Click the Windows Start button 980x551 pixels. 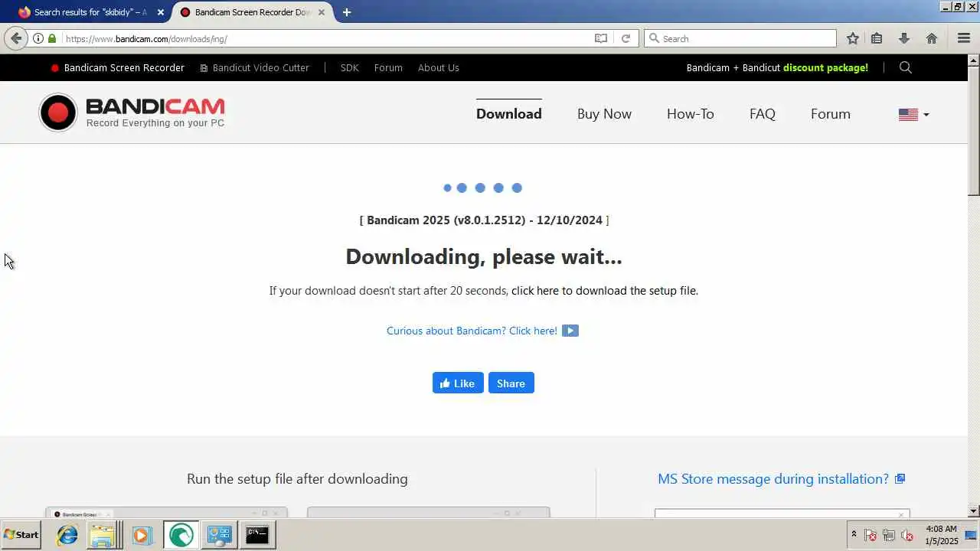coord(21,535)
